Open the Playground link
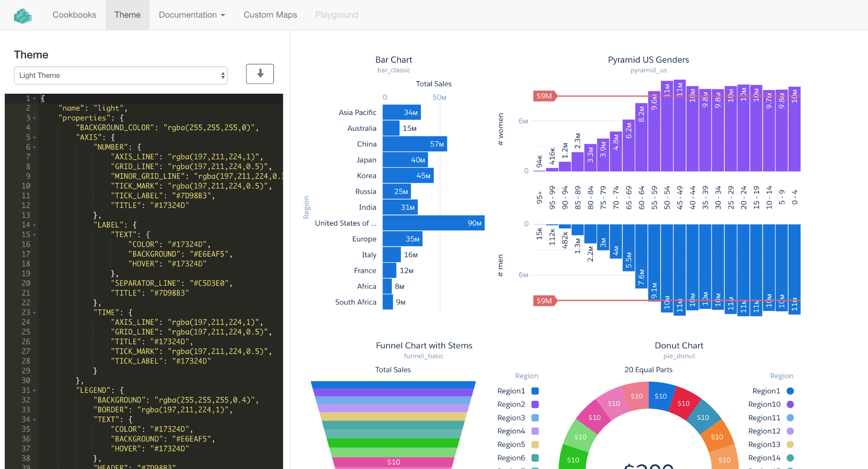Image resolution: width=868 pixels, height=469 pixels. (337, 15)
